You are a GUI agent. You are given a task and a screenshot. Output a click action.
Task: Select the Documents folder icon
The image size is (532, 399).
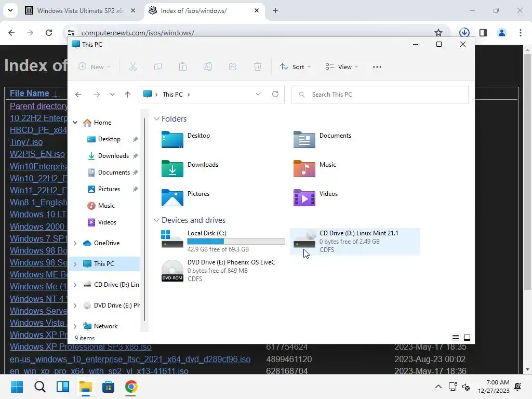[x=304, y=139]
